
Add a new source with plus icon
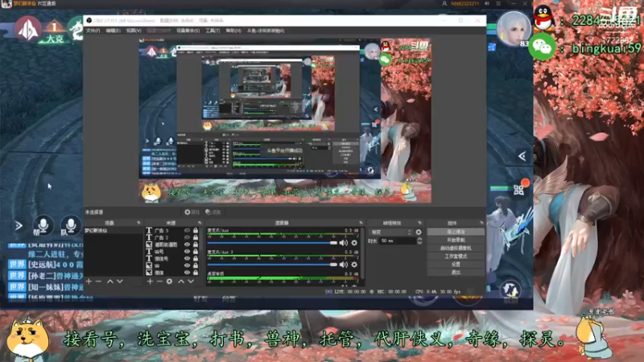(150, 282)
